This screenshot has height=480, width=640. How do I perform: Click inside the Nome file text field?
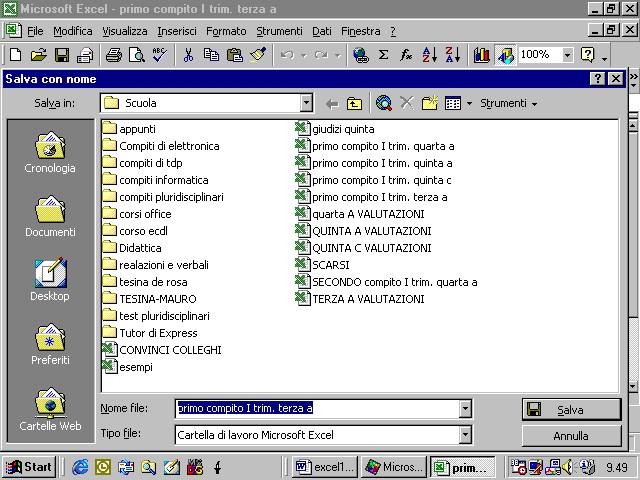(x=318, y=408)
